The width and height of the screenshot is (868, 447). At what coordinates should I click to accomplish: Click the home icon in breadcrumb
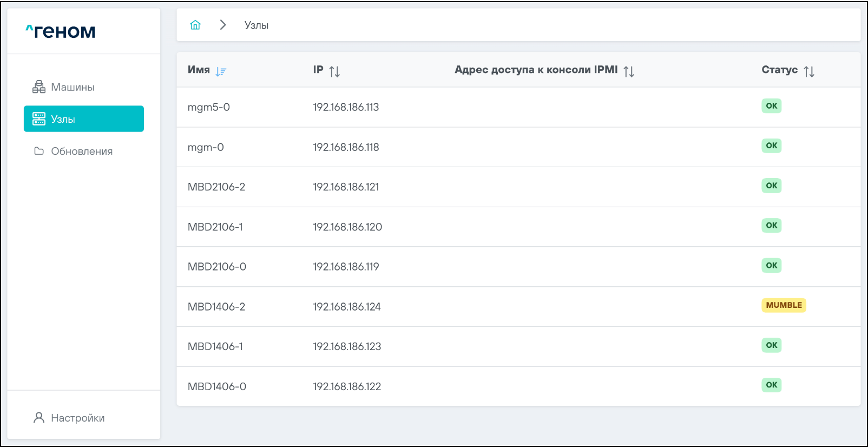pyautogui.click(x=195, y=25)
